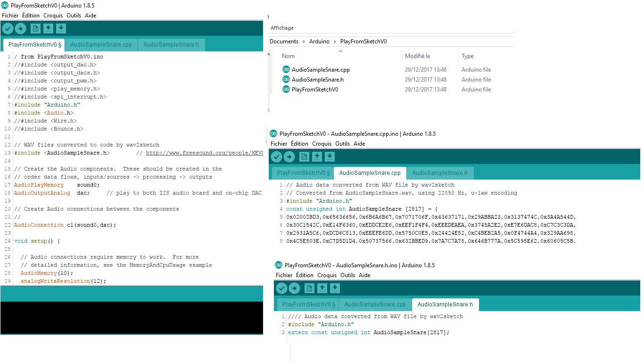Click the AudioConnection c1(sound0,dac); line
Image resolution: width=644 pixels, height=362 pixels.
click(65, 225)
